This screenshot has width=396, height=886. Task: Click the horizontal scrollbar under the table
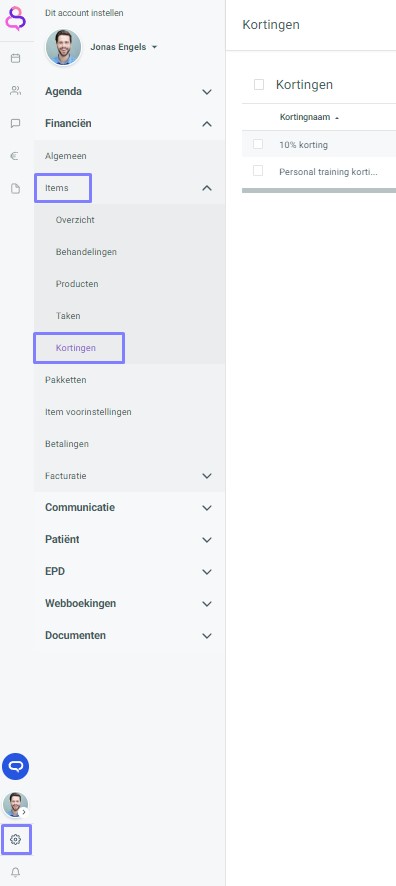(x=319, y=190)
